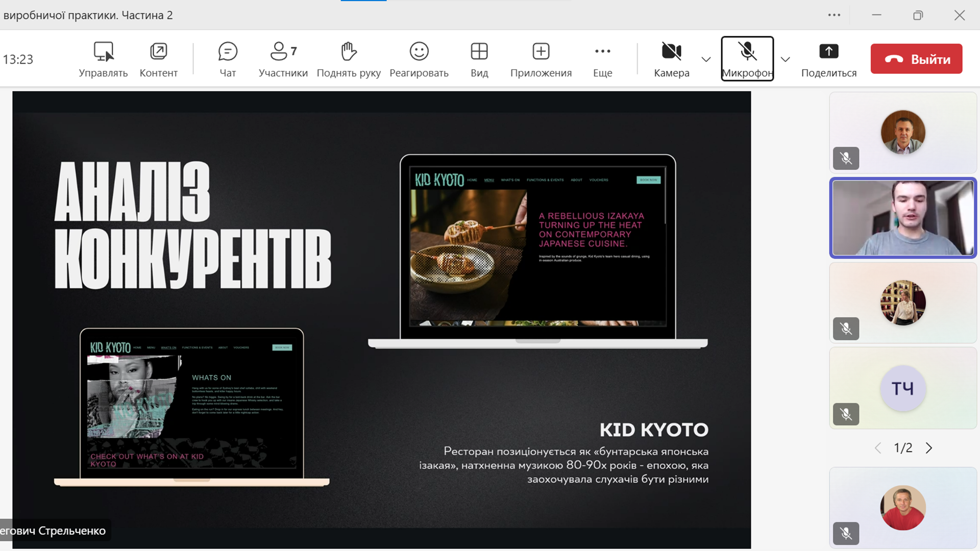Raise hand with Поднять руку icon
The image size is (980, 551).
coord(349,52)
